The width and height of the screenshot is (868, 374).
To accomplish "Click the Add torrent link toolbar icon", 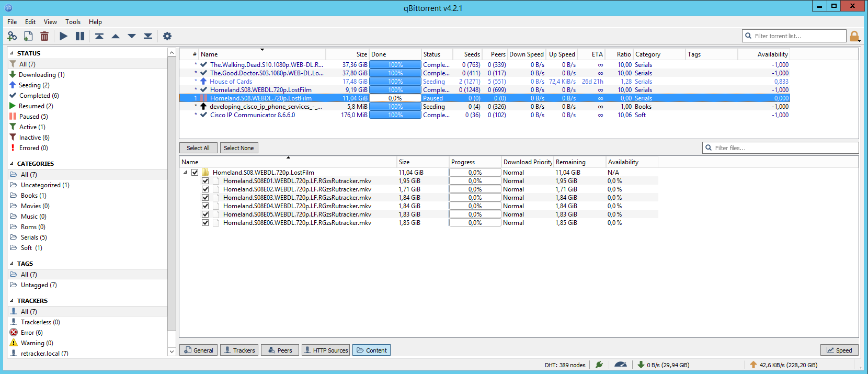I will 12,36.
